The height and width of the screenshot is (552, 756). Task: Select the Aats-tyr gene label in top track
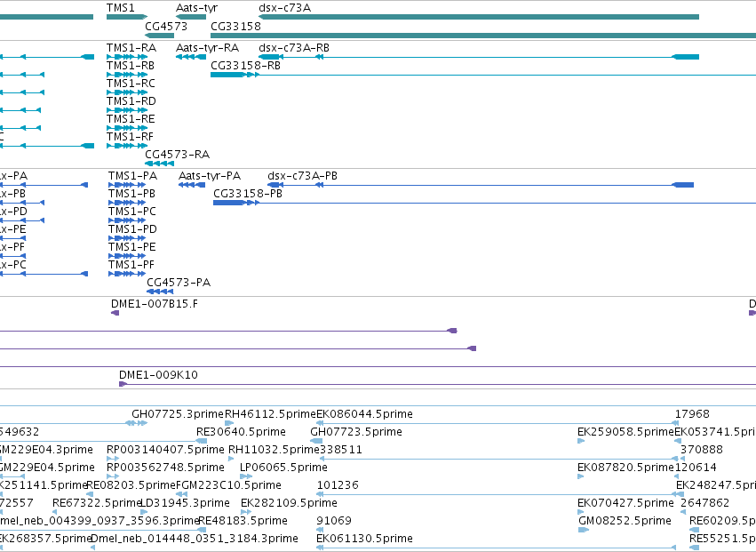coord(196,8)
